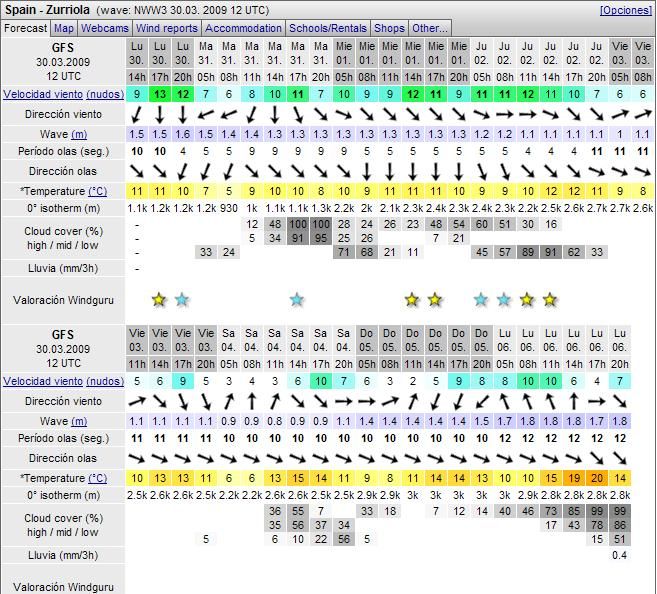Click wave period 4 at Lu 30. 20h
The image size is (657, 594).
(x=183, y=151)
